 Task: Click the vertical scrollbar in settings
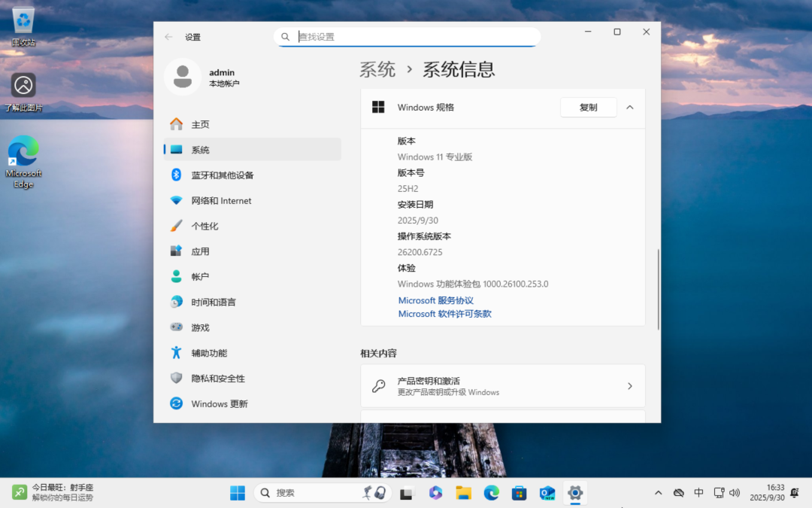click(659, 289)
